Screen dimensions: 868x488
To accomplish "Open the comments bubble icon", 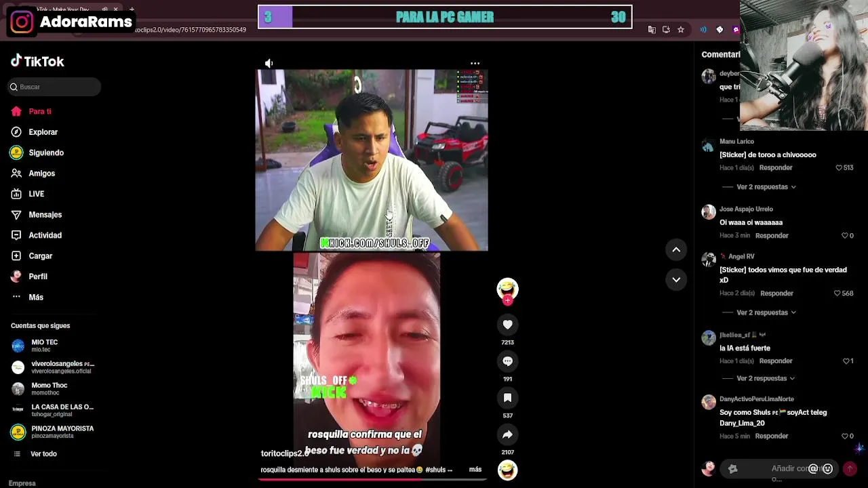I will (x=507, y=361).
